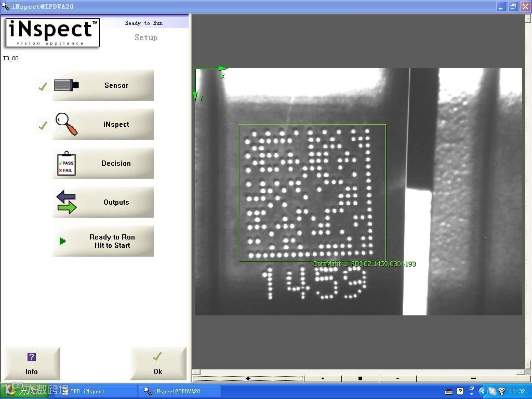Open the iNspect tools panel

[103, 124]
